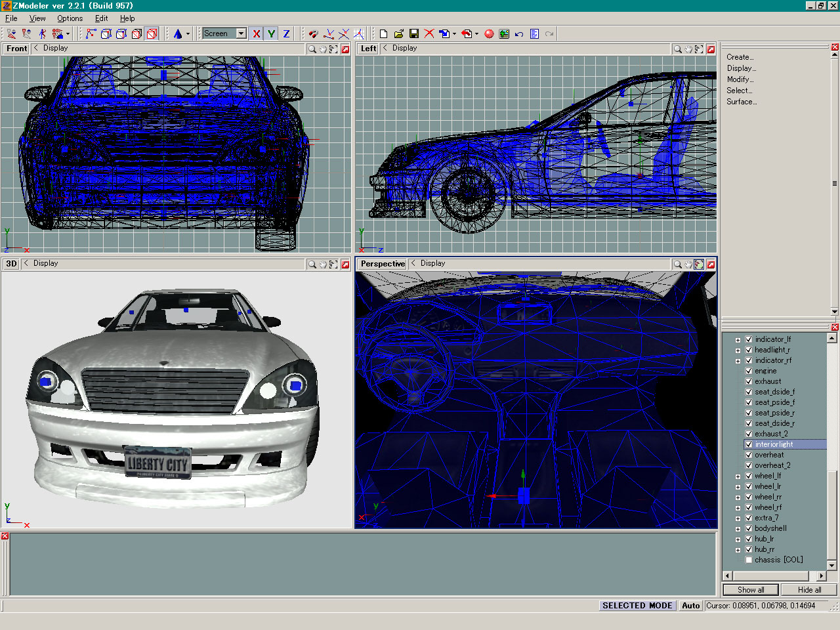Open the Left view type selector

click(368, 49)
